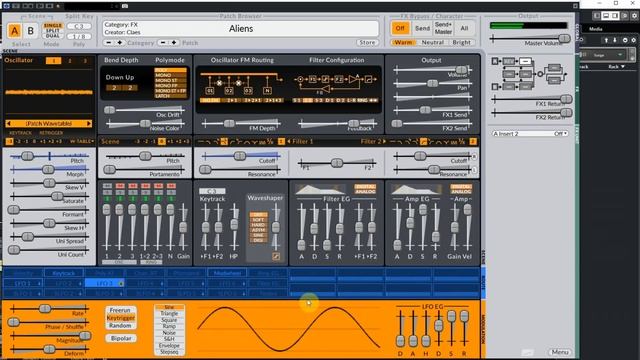Click next Category plus button
This screenshot has width=640, height=360.
coord(120,42)
